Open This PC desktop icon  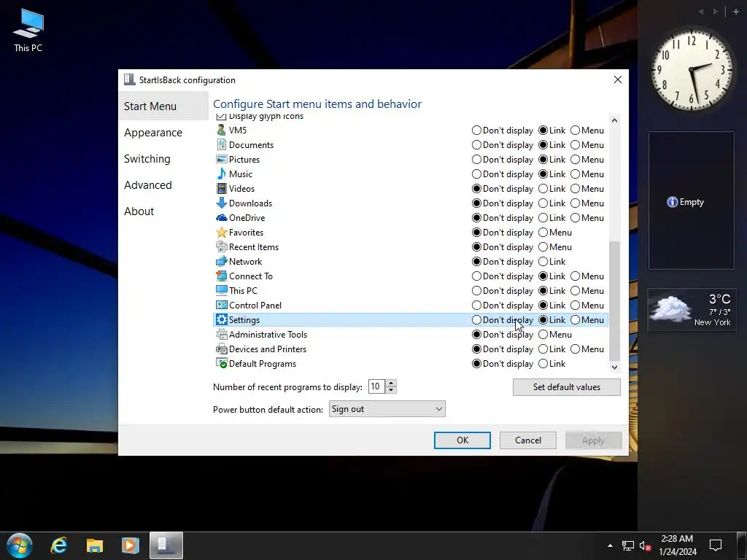tap(28, 31)
